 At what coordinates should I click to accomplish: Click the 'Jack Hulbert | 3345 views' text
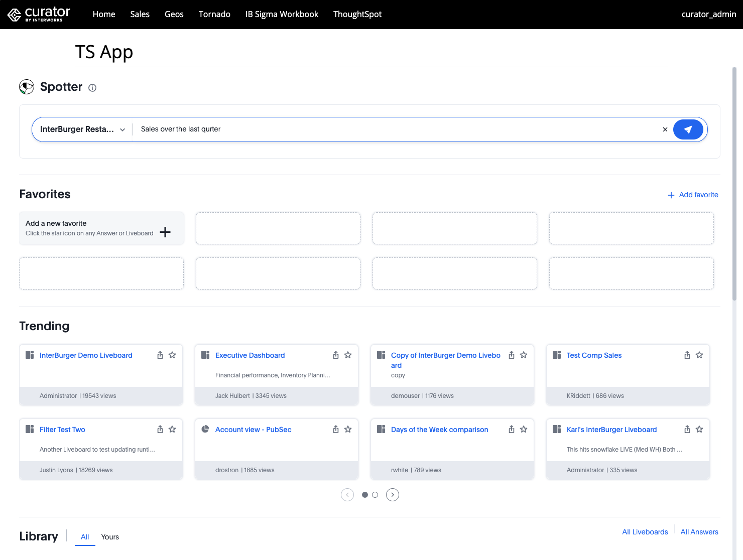(251, 396)
